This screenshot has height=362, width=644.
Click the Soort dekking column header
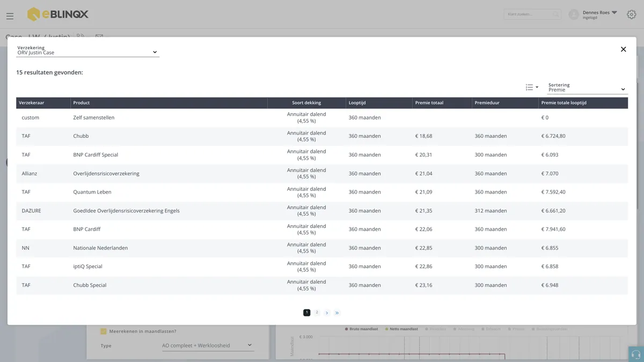tap(306, 103)
